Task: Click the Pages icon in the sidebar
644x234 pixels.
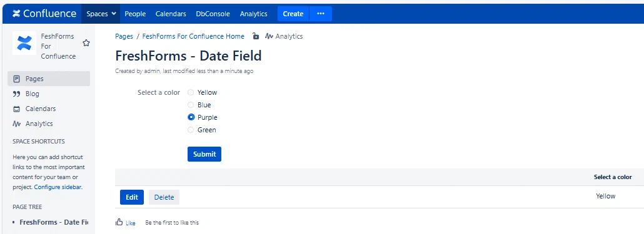Action: coord(16,79)
